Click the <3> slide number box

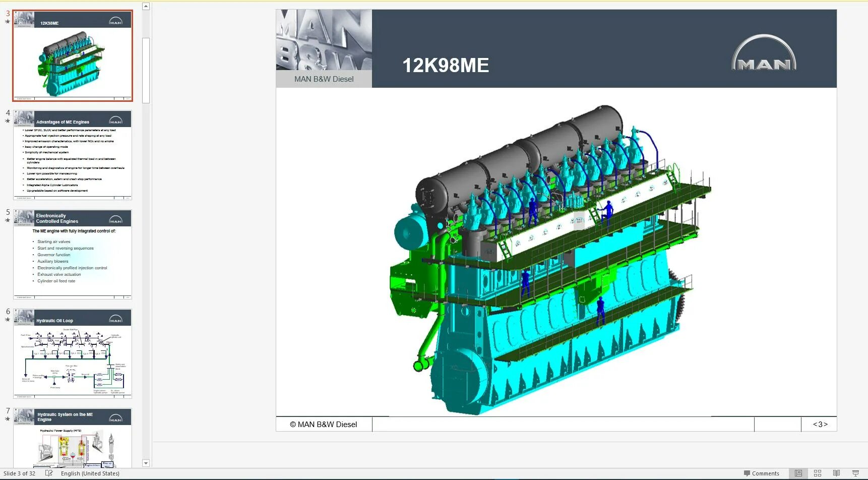click(820, 425)
